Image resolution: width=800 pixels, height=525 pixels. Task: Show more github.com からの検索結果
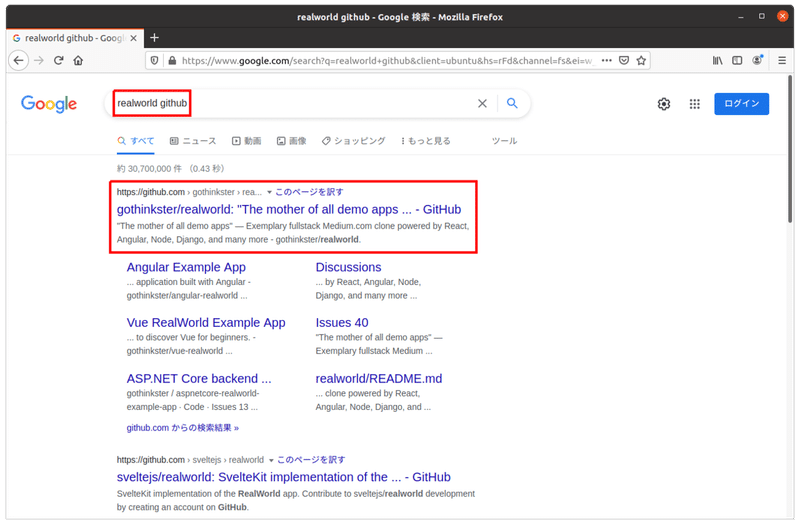tap(183, 428)
